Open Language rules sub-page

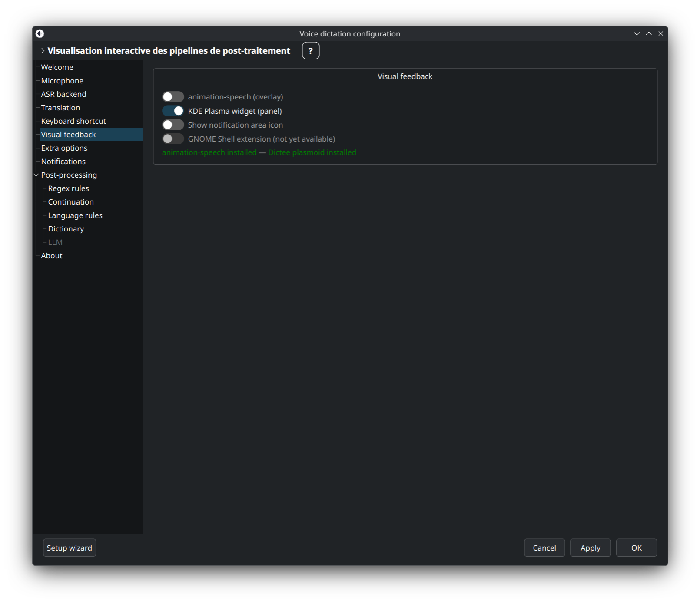tap(75, 215)
